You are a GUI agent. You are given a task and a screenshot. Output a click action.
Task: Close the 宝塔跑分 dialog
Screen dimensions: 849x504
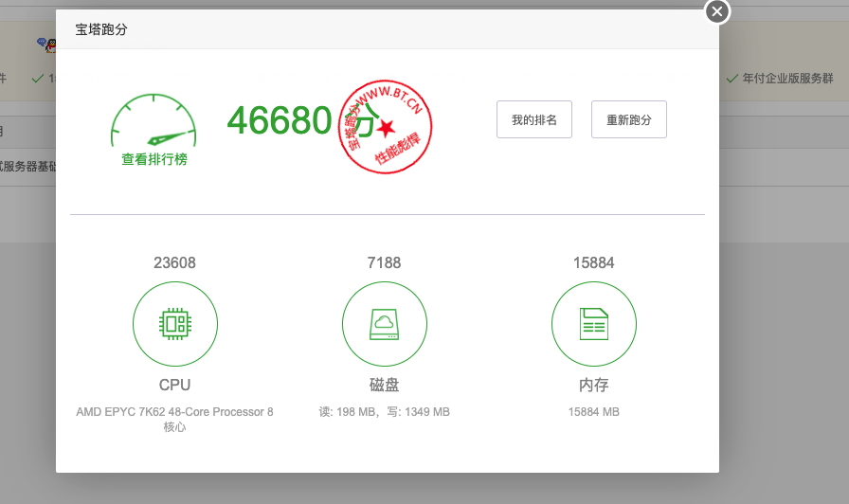(x=717, y=11)
